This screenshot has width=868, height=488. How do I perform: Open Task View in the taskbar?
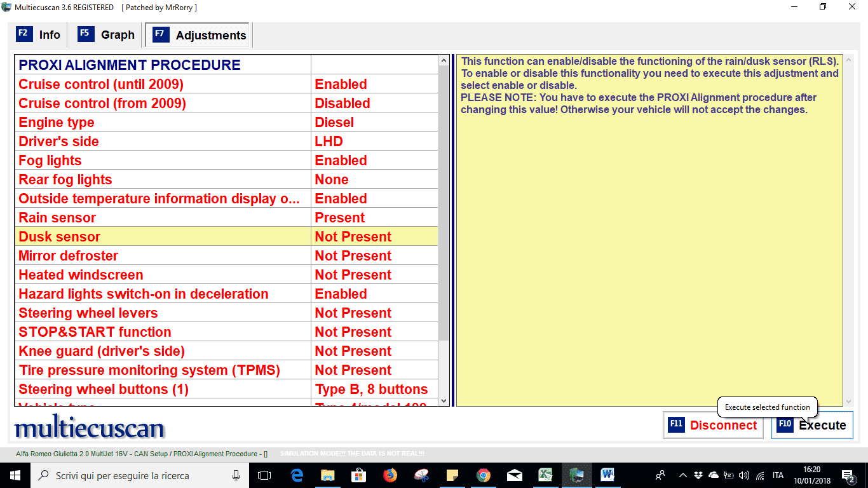[x=264, y=475]
